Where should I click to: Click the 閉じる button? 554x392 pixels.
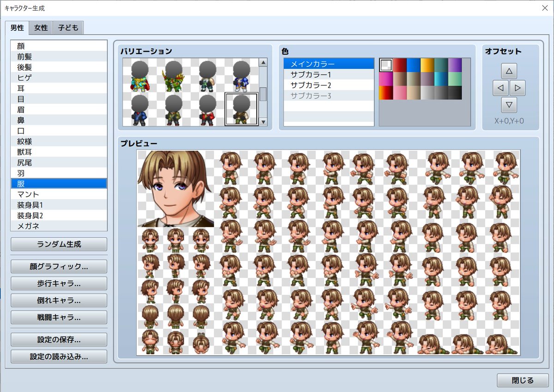(523, 380)
